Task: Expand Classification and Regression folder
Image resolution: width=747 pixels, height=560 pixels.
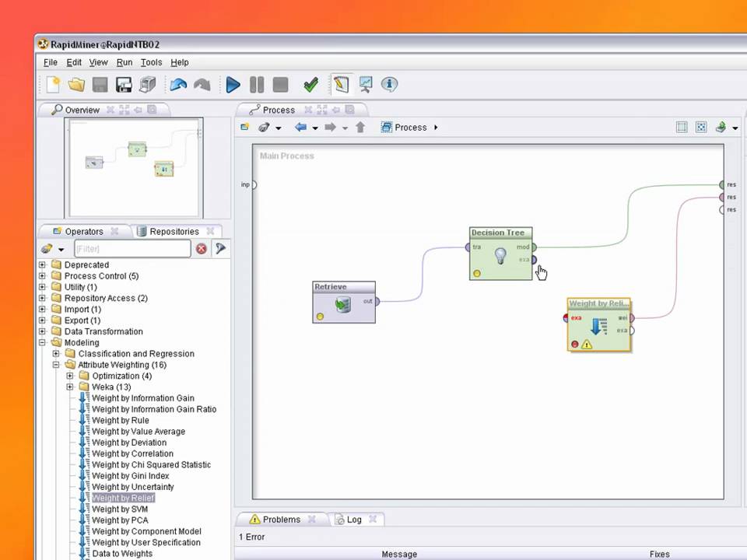Action: (x=56, y=353)
